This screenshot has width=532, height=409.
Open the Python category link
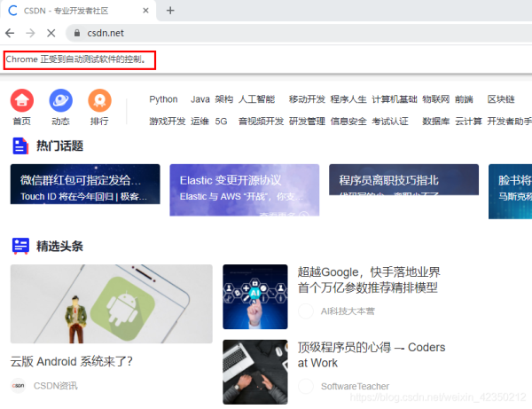pos(163,99)
